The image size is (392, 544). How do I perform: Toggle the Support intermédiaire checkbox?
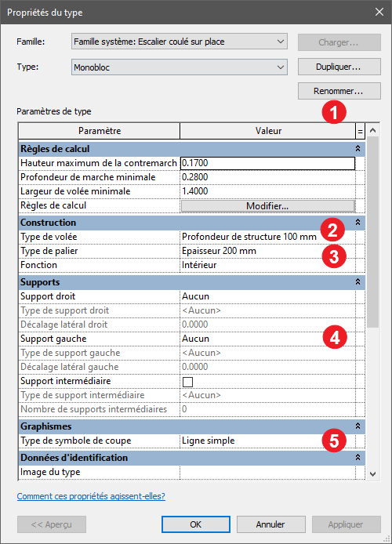[x=187, y=382]
